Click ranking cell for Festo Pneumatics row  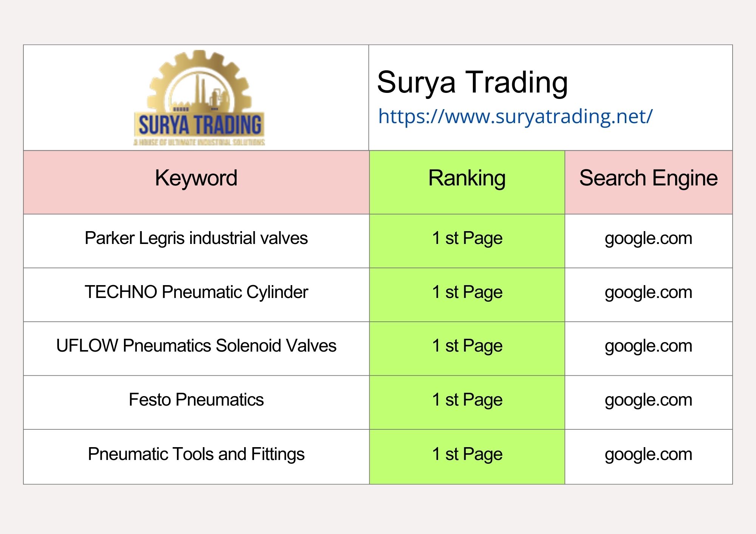pyautogui.click(x=467, y=403)
